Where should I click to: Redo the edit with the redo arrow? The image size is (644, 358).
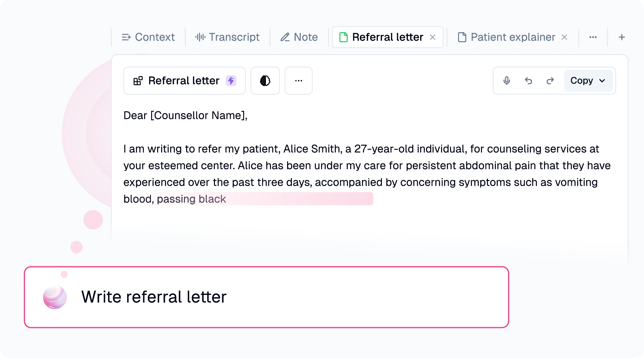[x=550, y=81]
